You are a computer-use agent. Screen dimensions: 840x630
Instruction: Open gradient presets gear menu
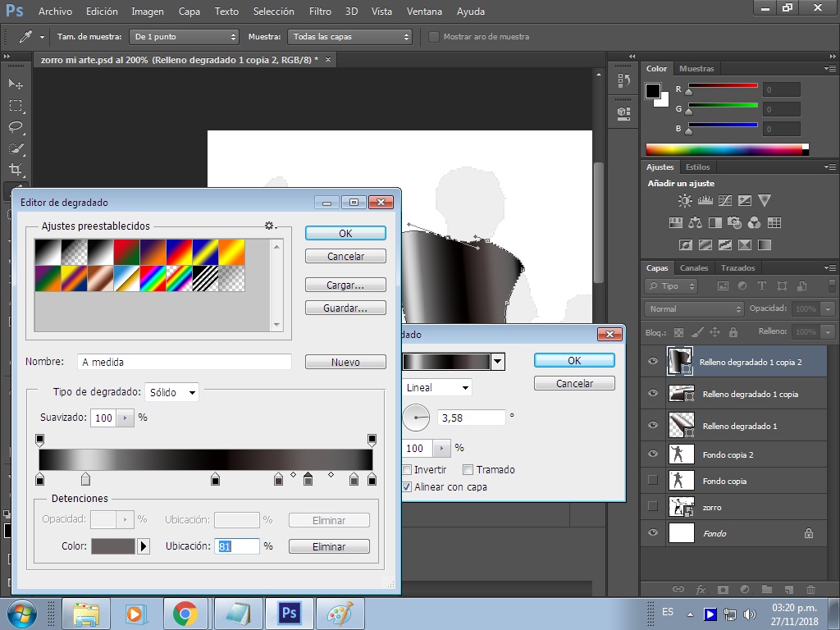click(x=270, y=226)
